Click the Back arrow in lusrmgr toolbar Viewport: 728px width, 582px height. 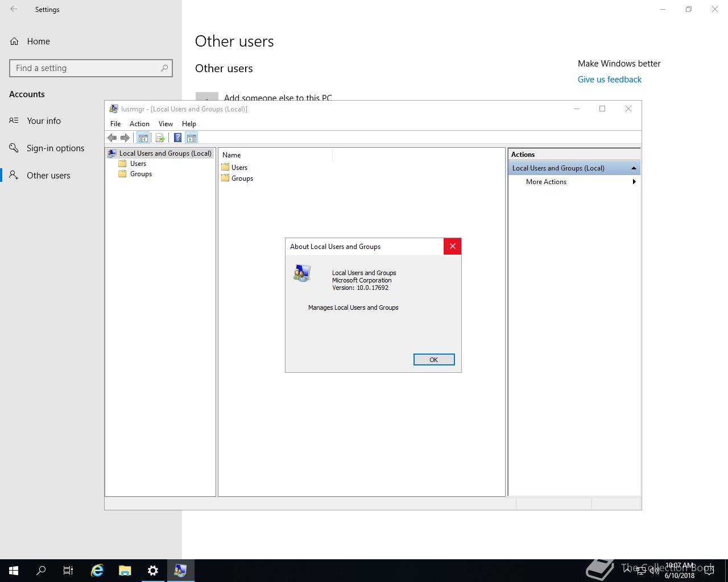pos(112,138)
